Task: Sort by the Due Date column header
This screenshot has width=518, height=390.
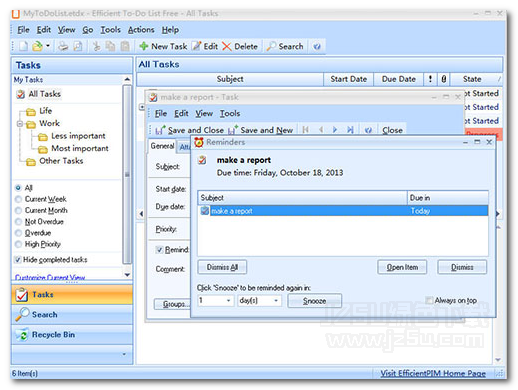Action: [398, 79]
